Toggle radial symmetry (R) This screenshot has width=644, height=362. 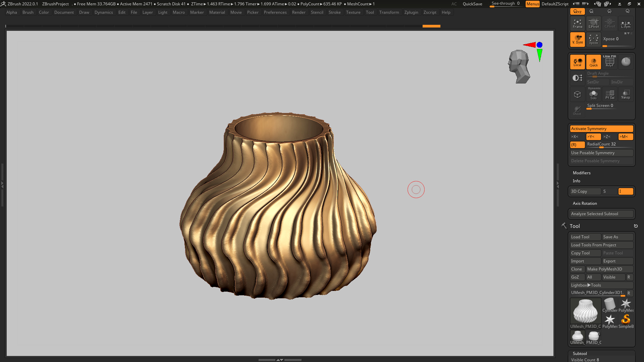tap(577, 145)
